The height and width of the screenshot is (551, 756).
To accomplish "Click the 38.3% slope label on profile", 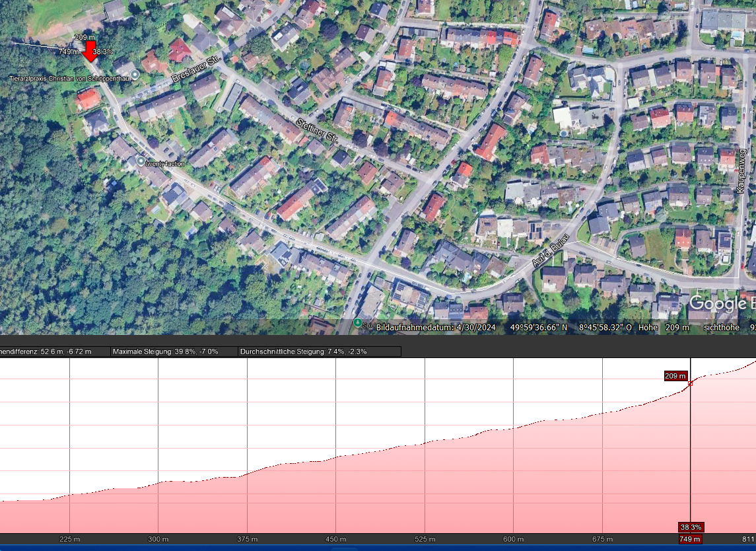I will point(690,527).
